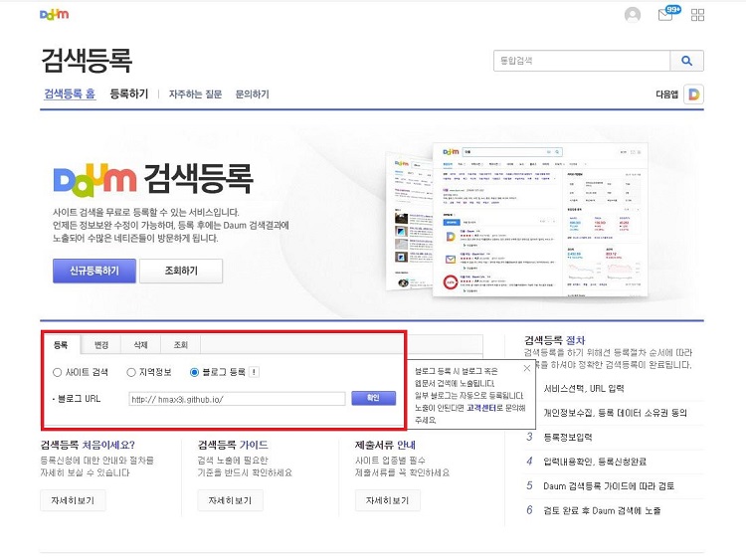Open the 등록하기 menu item
The height and width of the screenshot is (560, 746).
coord(129,93)
